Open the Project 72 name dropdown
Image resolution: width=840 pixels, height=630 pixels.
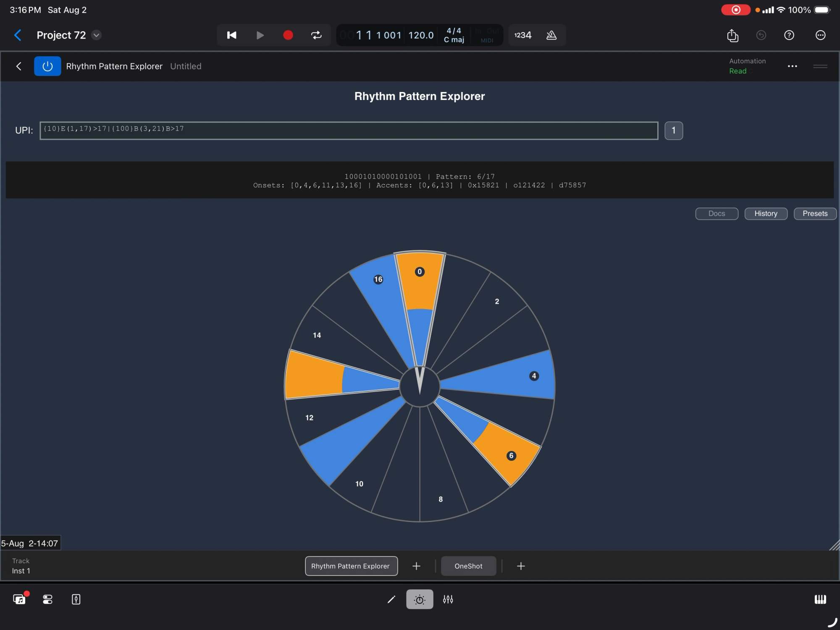pyautogui.click(x=96, y=35)
